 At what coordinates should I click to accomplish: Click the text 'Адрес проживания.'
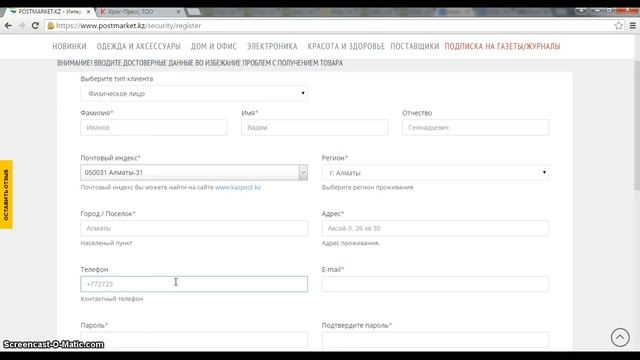click(351, 243)
